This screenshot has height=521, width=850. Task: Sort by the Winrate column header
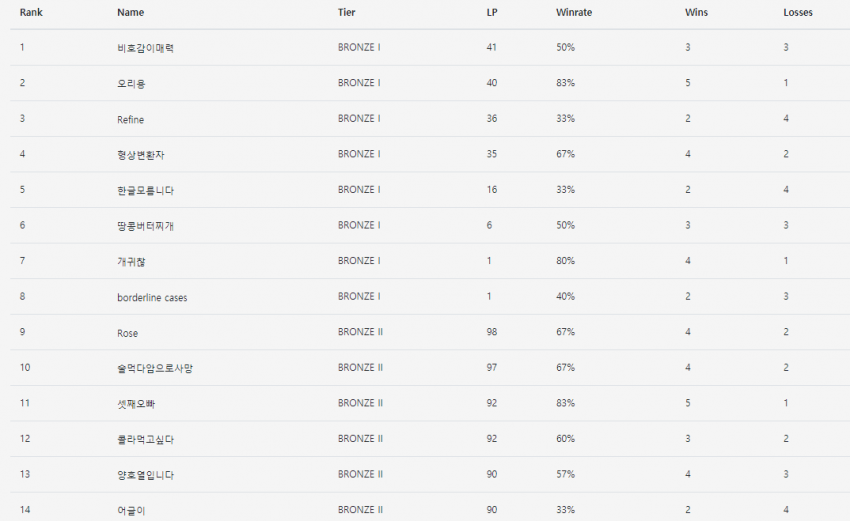pyautogui.click(x=573, y=13)
